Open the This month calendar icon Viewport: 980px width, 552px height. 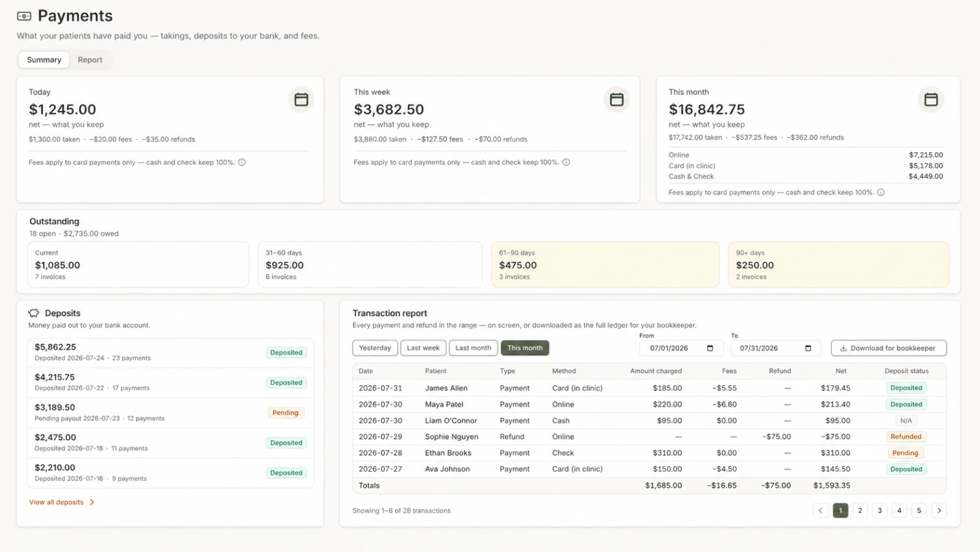[x=931, y=99]
